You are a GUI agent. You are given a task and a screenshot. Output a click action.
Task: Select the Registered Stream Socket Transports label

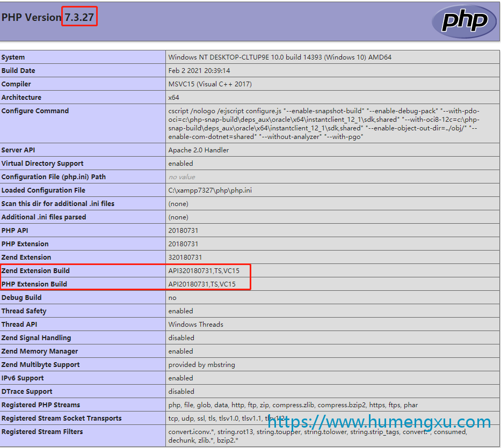(61, 418)
